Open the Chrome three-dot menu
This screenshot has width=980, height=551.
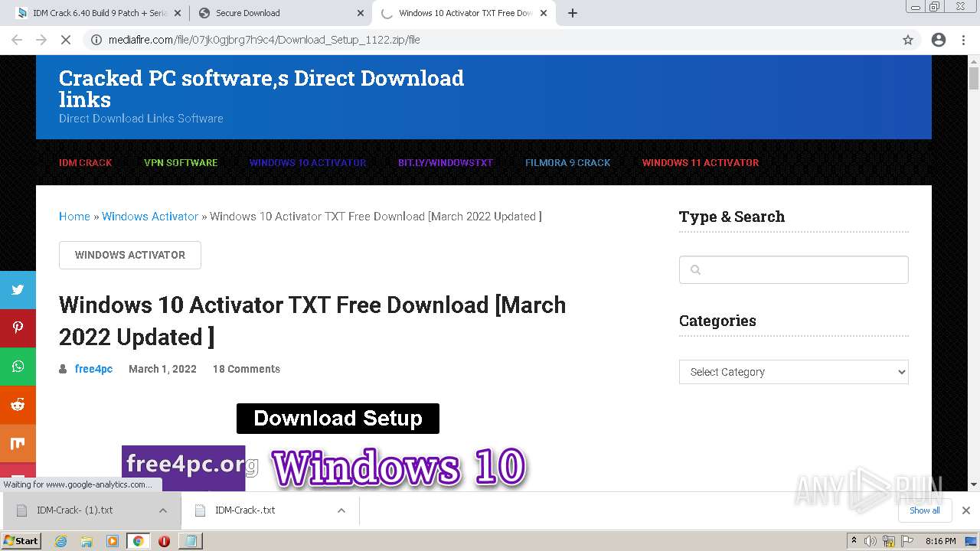point(963,40)
